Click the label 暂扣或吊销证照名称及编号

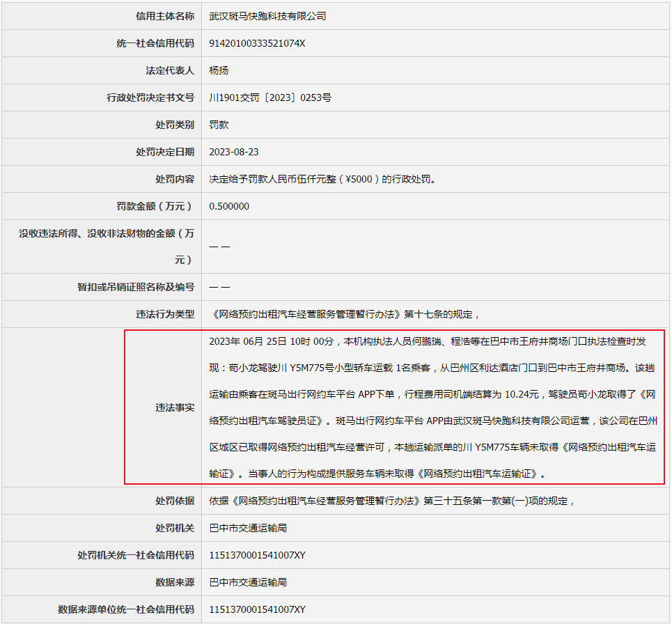coord(136,287)
